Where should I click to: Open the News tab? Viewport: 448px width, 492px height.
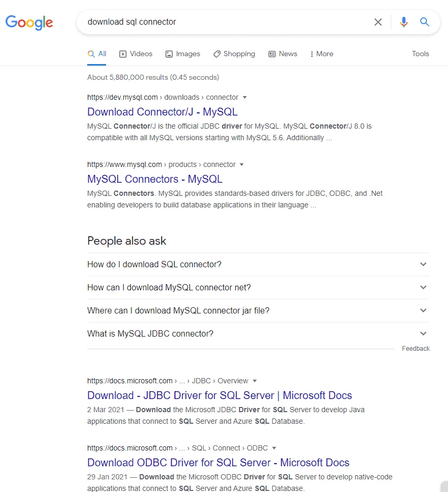283,54
